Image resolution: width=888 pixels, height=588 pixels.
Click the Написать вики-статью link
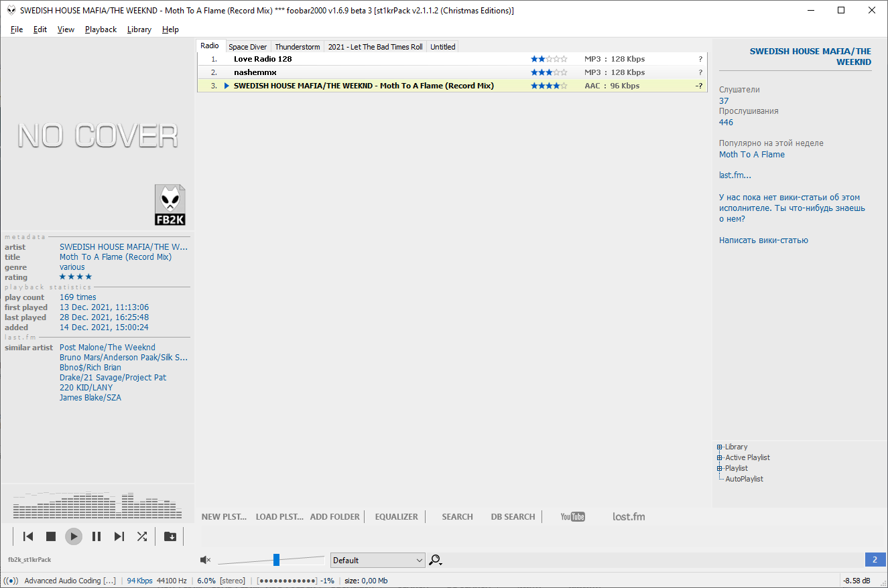tap(763, 240)
